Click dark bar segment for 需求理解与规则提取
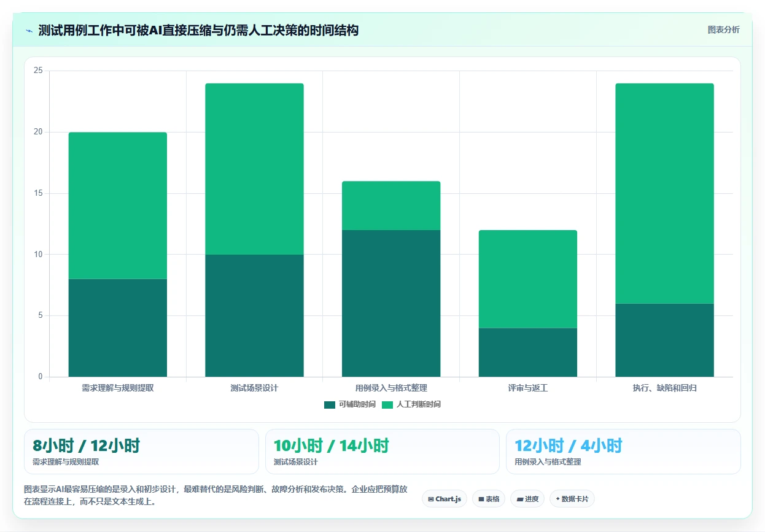The image size is (765, 532). (118, 328)
